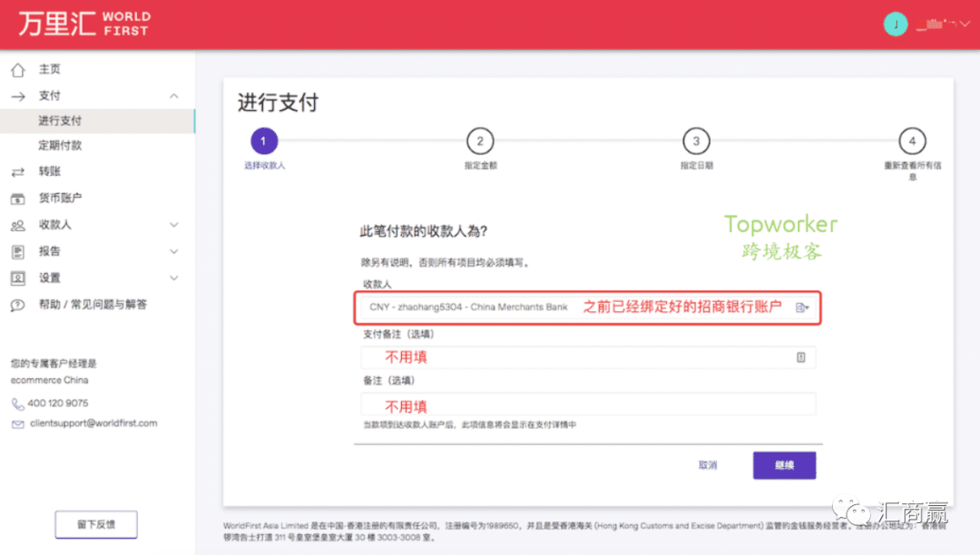Collapse the 支付 section chevron
Screen dimensions: 980x555
175,95
